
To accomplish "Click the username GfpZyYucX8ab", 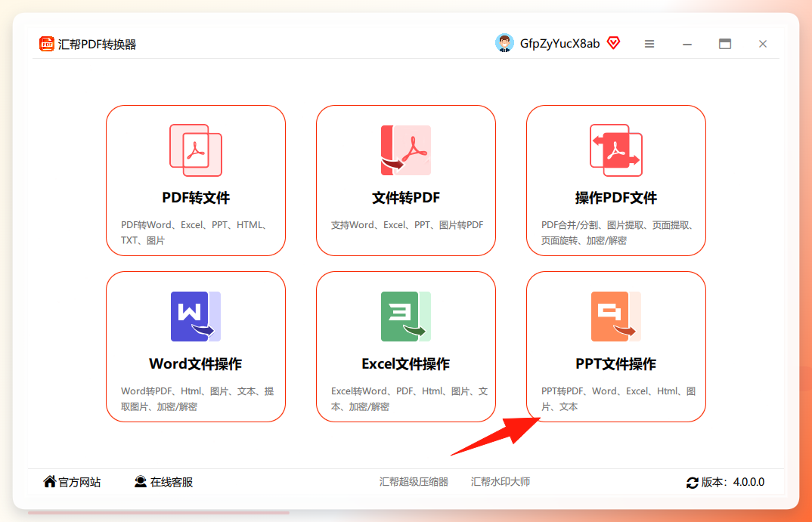I will (559, 44).
